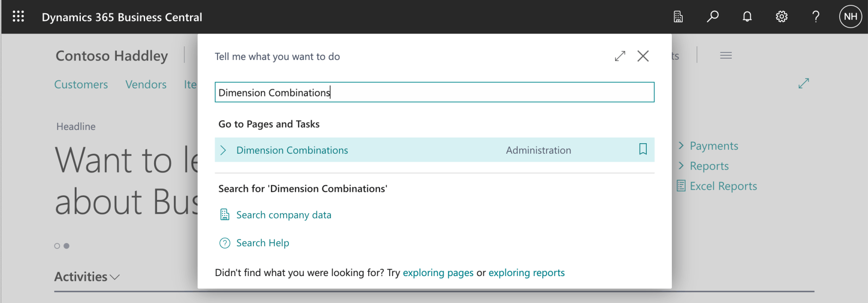The height and width of the screenshot is (303, 868).
Task: Select the second headline carousel dot
Action: point(67,246)
